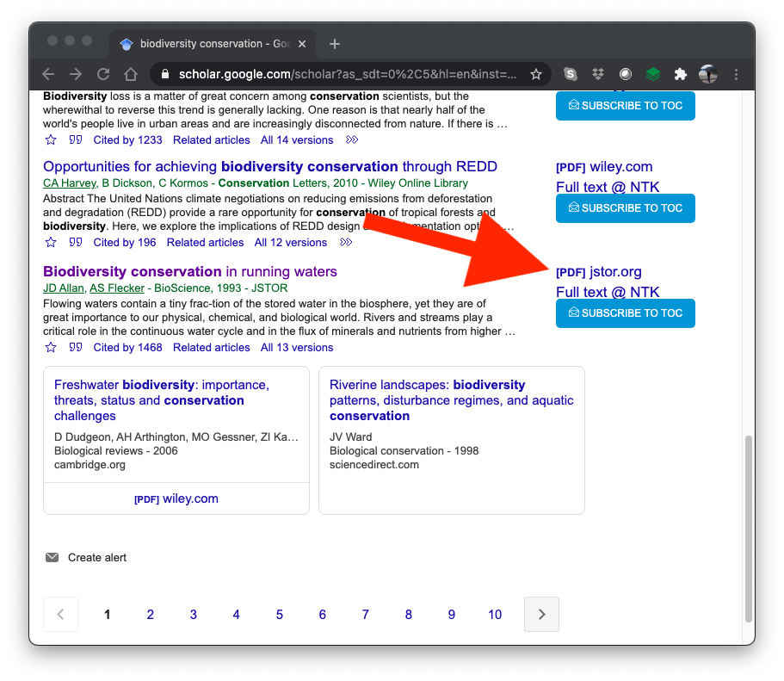The image size is (784, 681).
Task: Open All 12 versions link
Action: [x=291, y=243]
